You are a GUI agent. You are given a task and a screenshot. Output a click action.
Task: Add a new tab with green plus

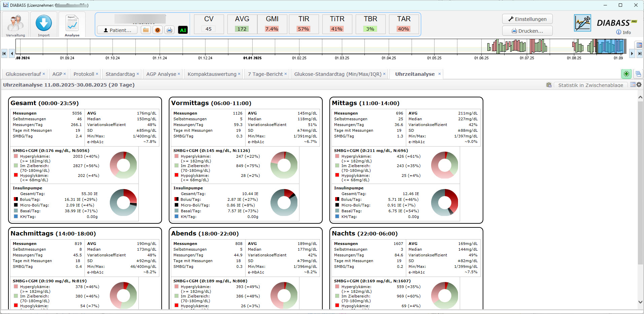tap(626, 74)
